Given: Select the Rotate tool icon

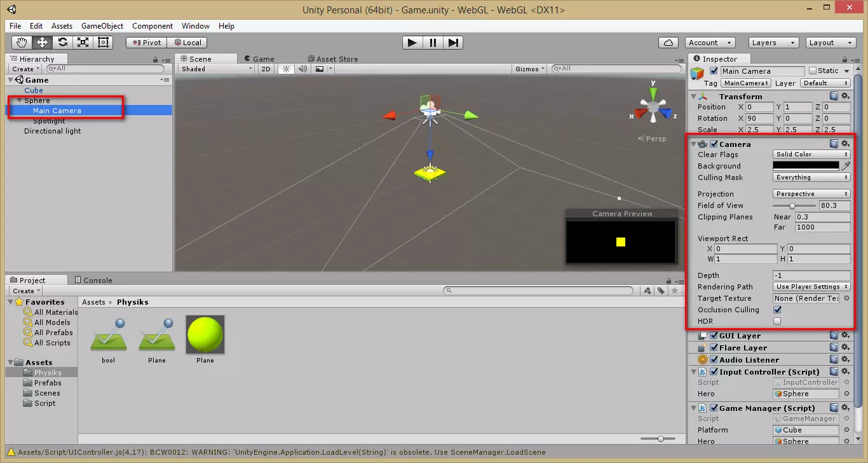Looking at the screenshot, I should pos(62,43).
